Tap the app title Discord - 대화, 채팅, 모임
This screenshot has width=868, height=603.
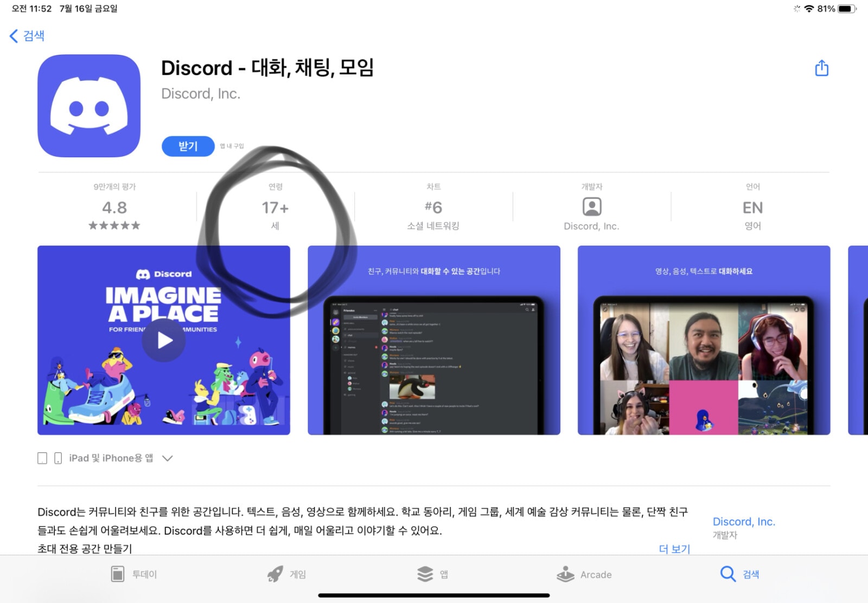[267, 68]
